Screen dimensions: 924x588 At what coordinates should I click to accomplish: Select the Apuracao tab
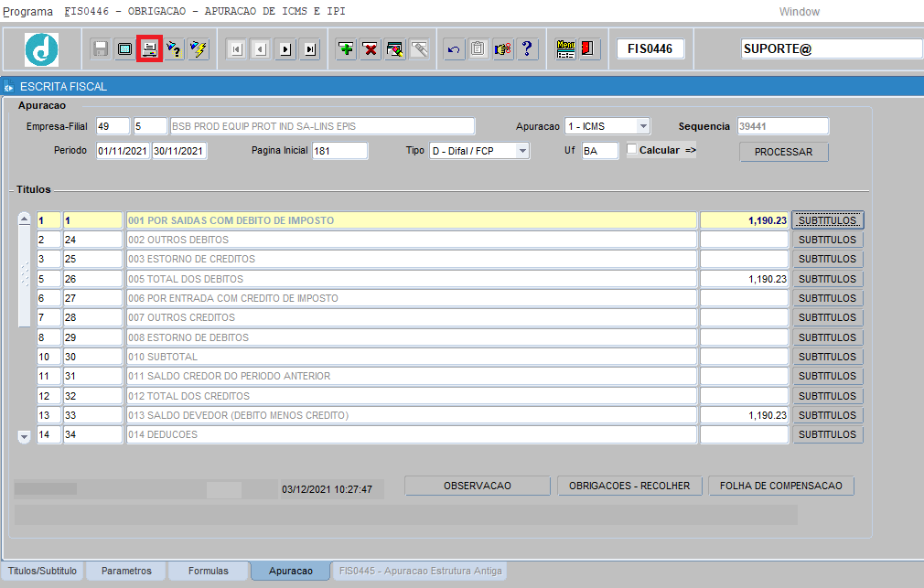coord(291,571)
